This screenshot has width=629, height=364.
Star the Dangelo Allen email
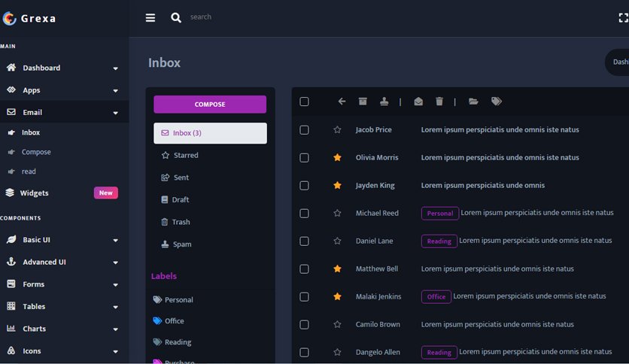[337, 352]
